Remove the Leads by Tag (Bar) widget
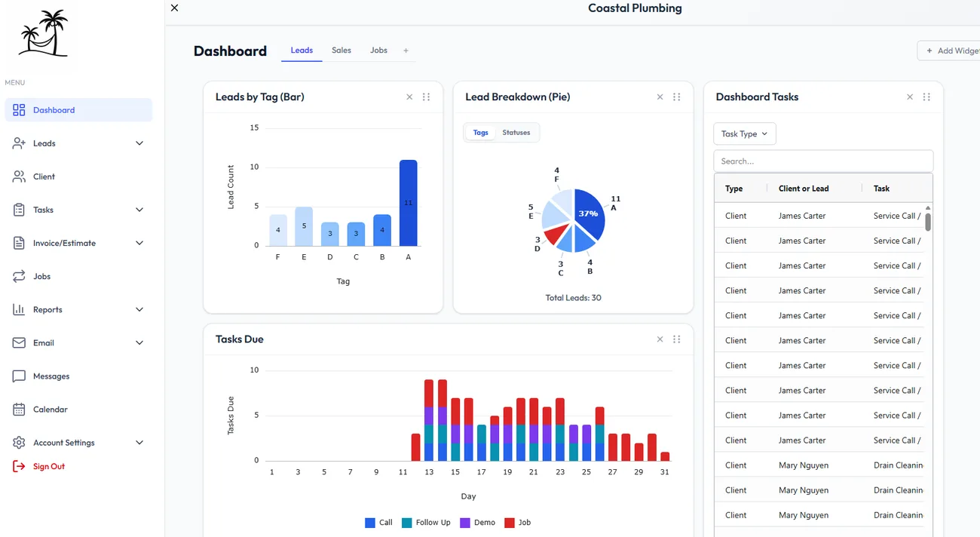 click(x=409, y=97)
